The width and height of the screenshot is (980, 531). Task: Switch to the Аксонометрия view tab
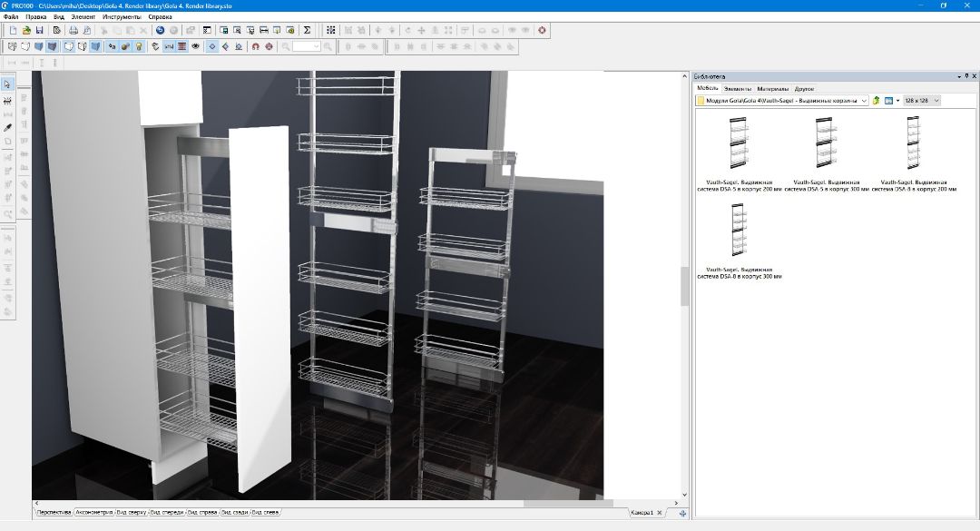93,513
